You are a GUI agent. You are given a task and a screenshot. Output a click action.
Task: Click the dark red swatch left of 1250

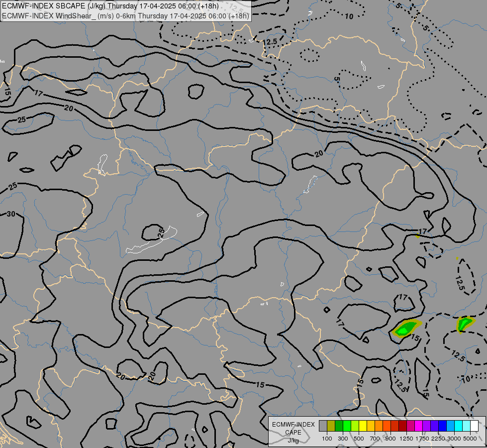(403, 426)
